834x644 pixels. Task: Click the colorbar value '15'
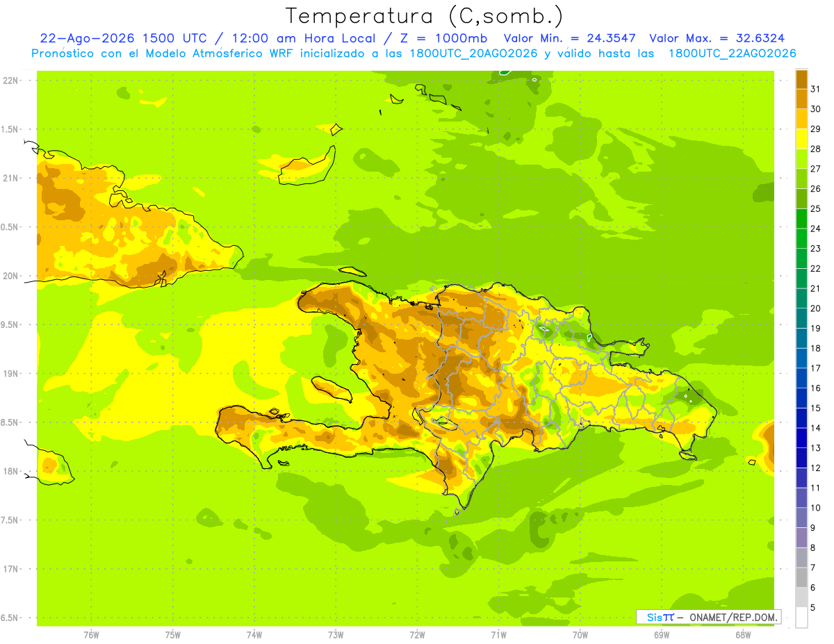pyautogui.click(x=816, y=408)
